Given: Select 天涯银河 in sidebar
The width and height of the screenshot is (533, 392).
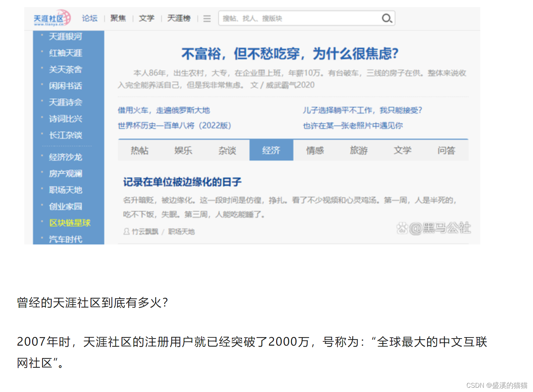Looking at the screenshot, I should pos(66,37).
